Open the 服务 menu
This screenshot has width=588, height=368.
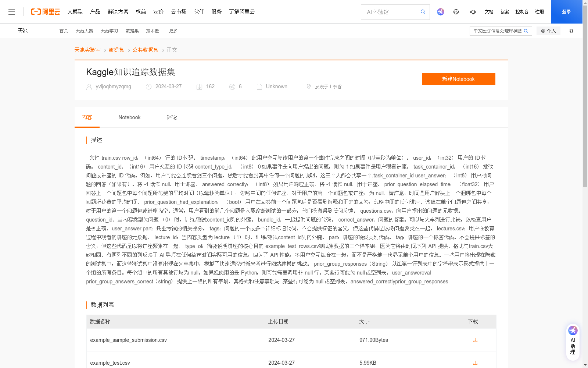pyautogui.click(x=216, y=12)
